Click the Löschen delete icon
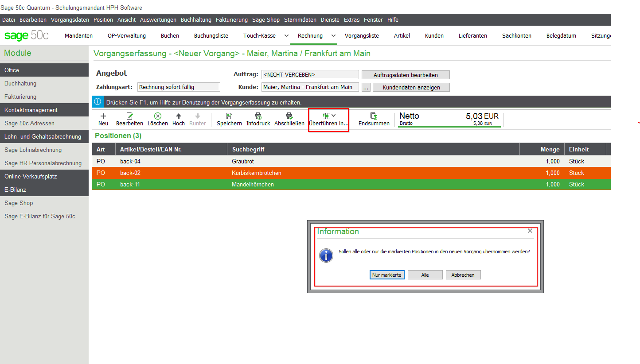Screen dimensions: 640x364 (x=157, y=116)
